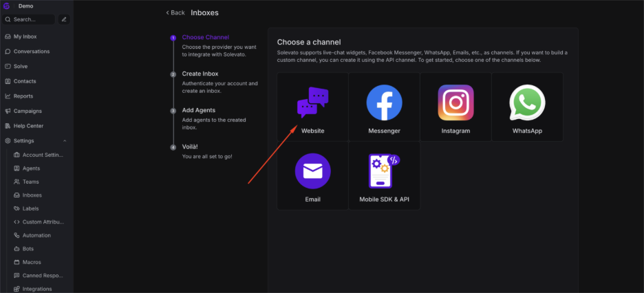Click the Solevato logo icon
The image size is (644, 293).
point(7,6)
